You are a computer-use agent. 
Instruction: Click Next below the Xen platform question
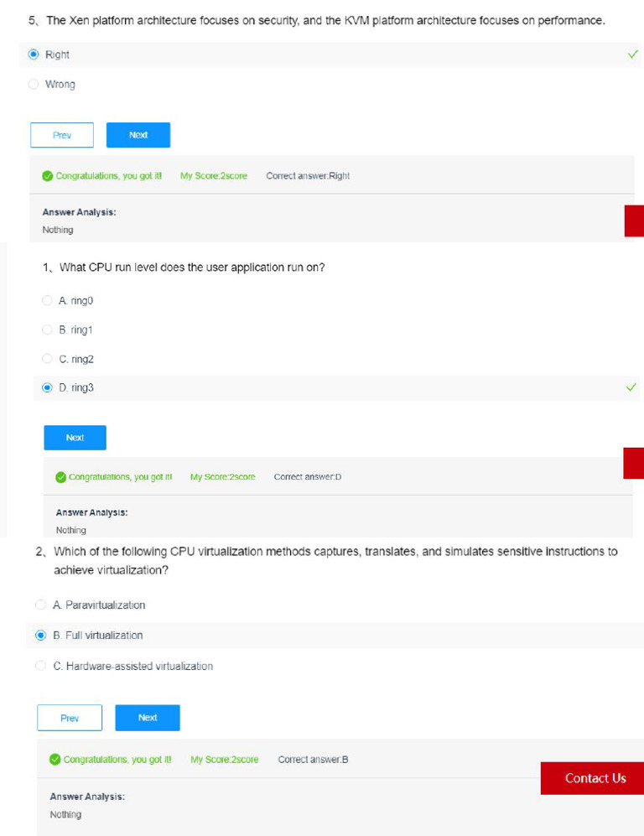pyautogui.click(x=138, y=135)
